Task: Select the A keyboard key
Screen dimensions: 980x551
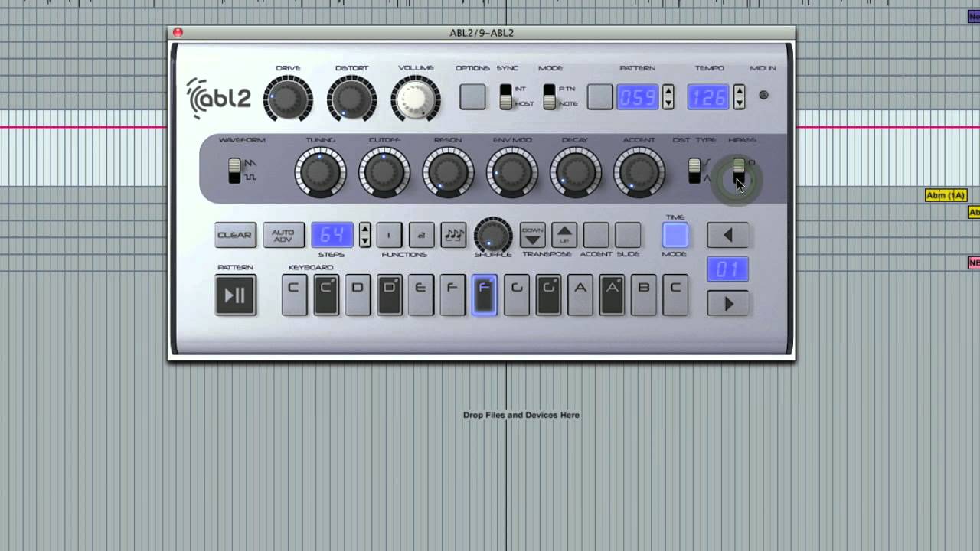Action: [x=580, y=295]
